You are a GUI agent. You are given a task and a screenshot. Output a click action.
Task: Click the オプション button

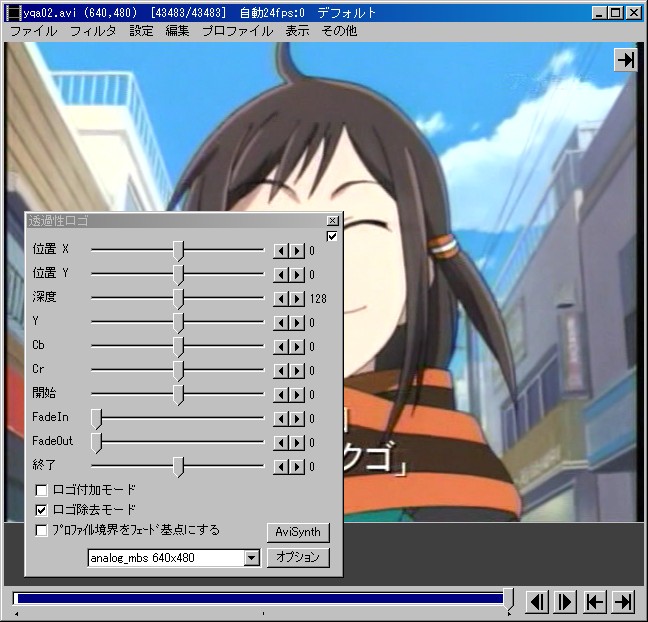click(298, 558)
